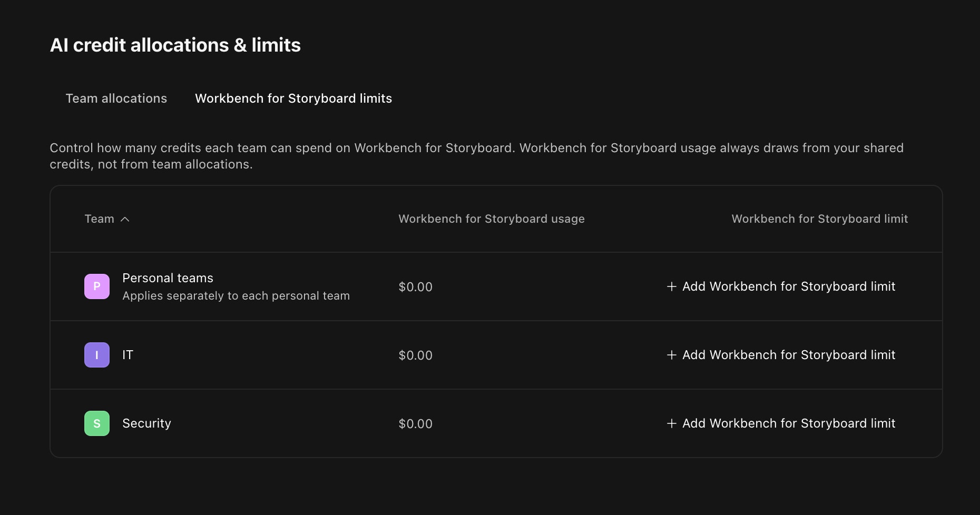Click the plus icon in IT row
This screenshot has height=515, width=980.
coord(671,355)
